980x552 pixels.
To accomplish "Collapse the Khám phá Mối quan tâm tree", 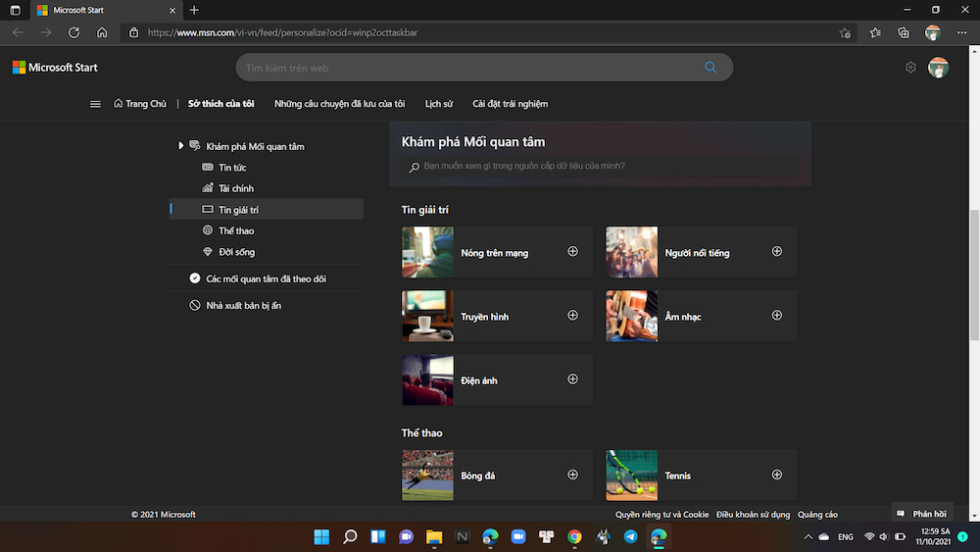I will (x=181, y=146).
